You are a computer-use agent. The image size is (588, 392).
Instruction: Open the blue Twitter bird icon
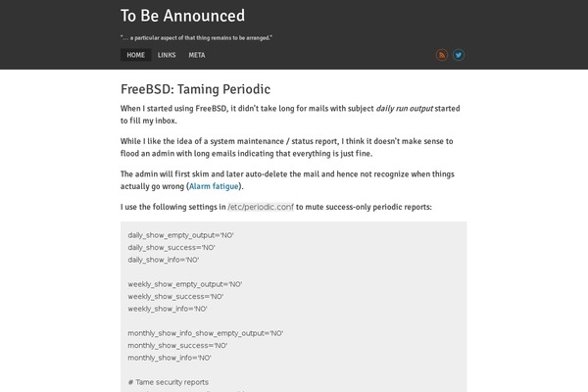tap(459, 55)
